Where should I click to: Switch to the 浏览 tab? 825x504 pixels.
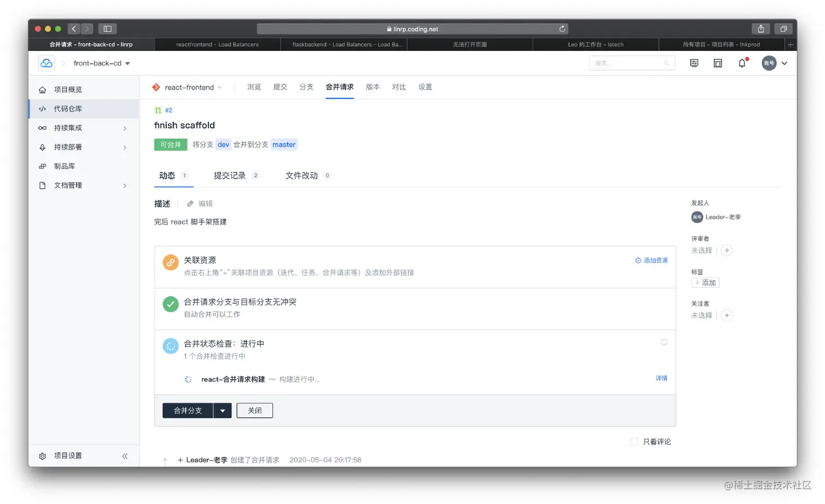click(254, 87)
